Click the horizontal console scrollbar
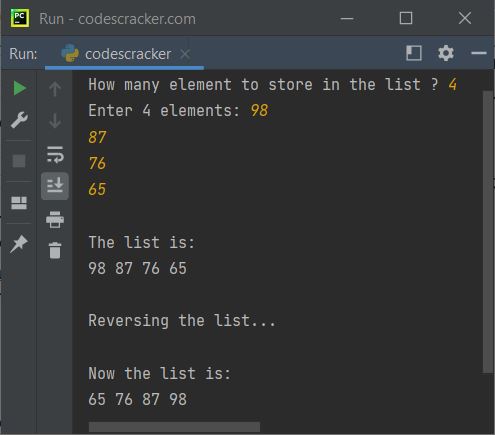This screenshot has width=495, height=435. [174, 427]
